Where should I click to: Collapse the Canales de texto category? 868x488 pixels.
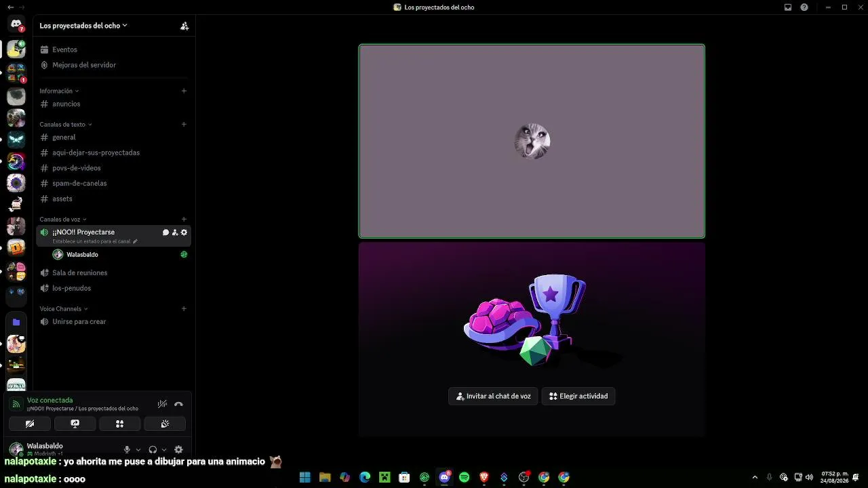[66, 125]
